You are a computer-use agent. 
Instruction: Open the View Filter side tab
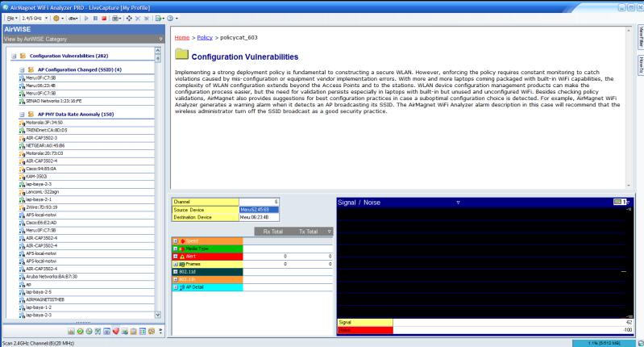pos(640,36)
